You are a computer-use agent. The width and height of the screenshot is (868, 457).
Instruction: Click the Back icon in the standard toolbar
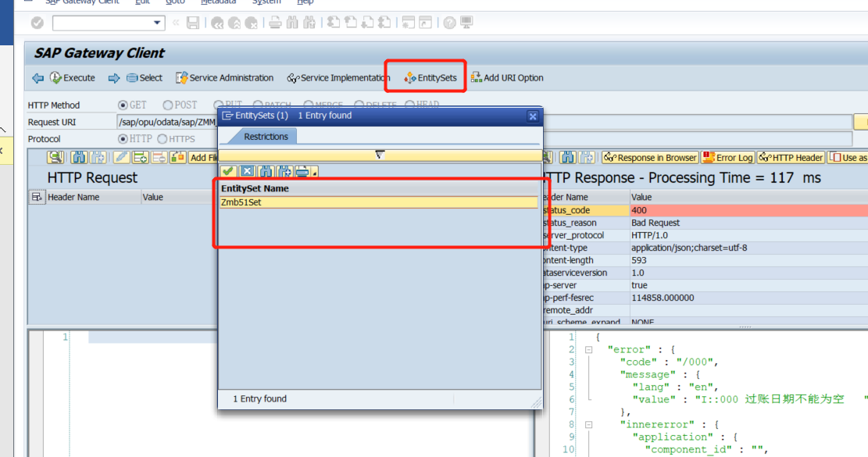click(217, 23)
